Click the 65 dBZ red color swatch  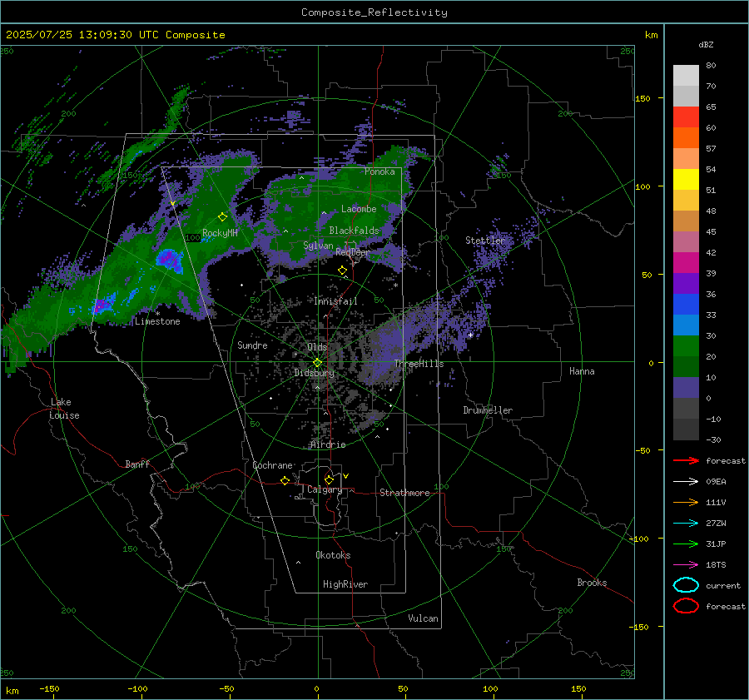(686, 117)
